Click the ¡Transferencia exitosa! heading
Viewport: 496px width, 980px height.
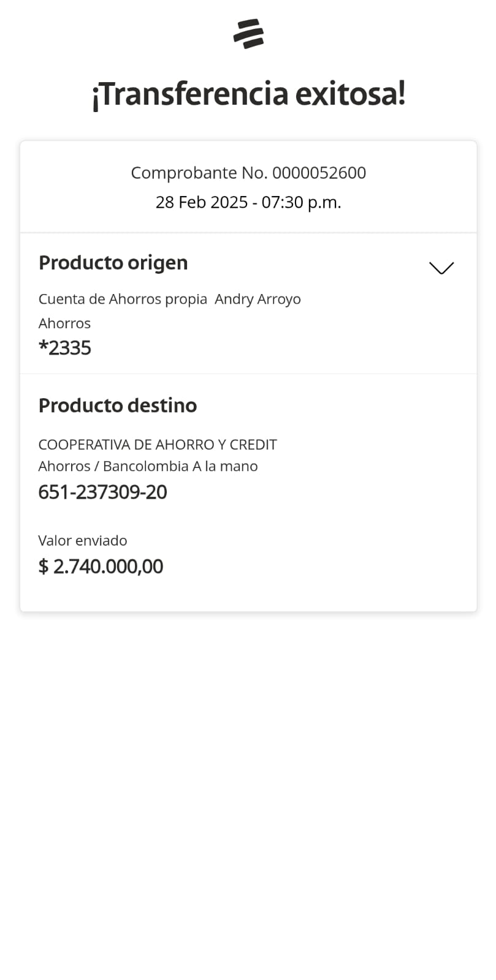[248, 95]
